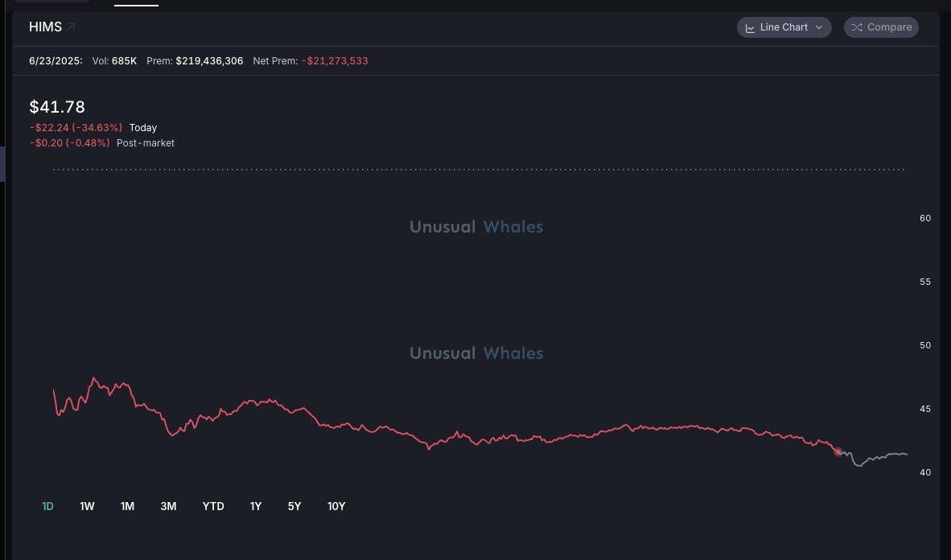Switch chart to 1W range
The height and width of the screenshot is (560, 951).
87,506
